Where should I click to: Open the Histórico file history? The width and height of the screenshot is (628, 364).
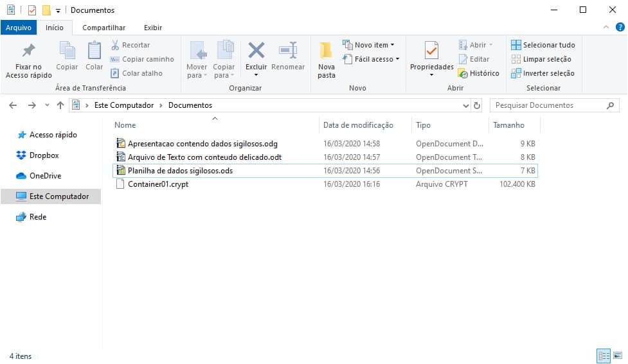pyautogui.click(x=479, y=73)
